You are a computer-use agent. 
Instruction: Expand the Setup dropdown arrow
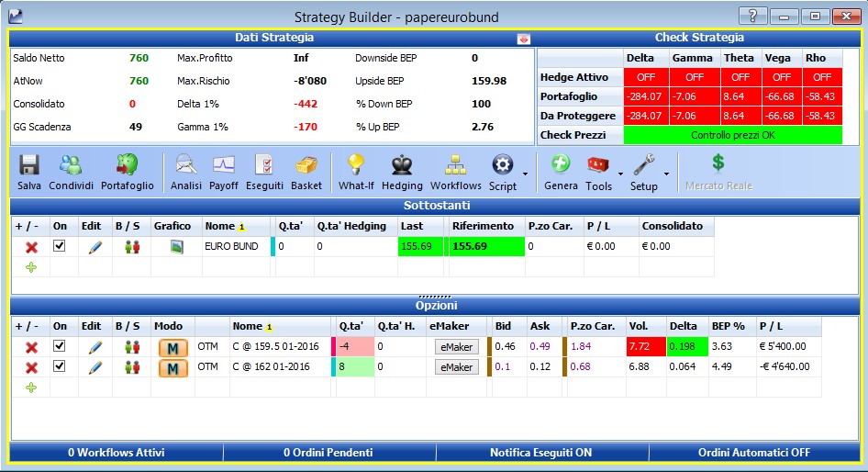[x=666, y=174]
